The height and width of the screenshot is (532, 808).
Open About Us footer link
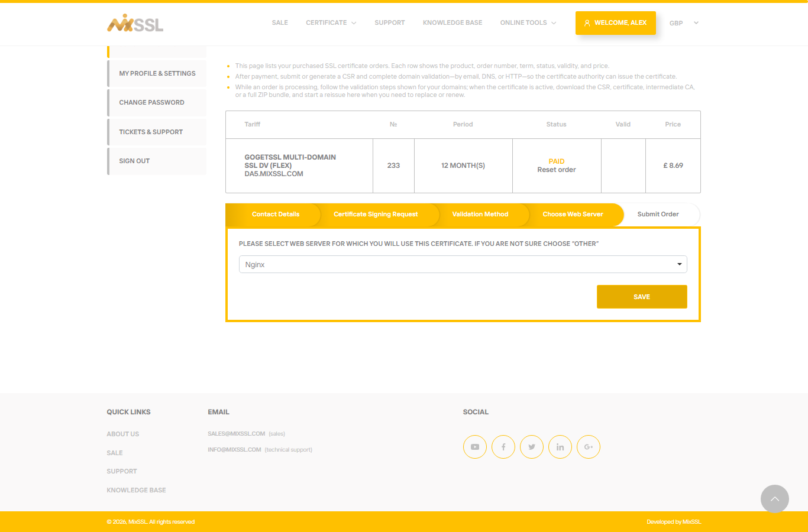(123, 434)
